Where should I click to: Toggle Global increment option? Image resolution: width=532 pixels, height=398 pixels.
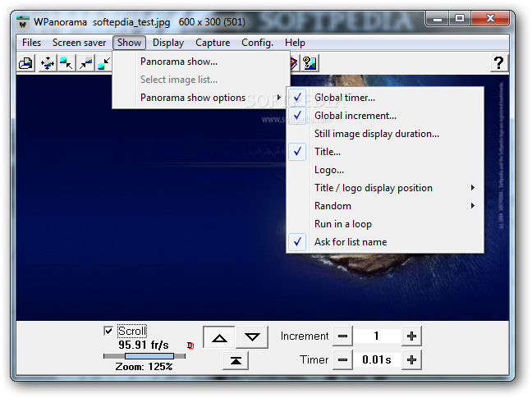click(x=385, y=116)
